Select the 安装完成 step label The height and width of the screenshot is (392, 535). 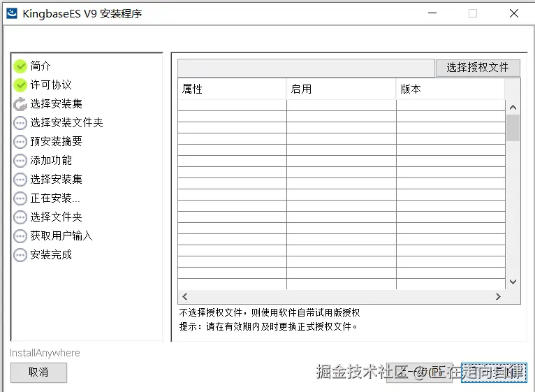coord(51,255)
